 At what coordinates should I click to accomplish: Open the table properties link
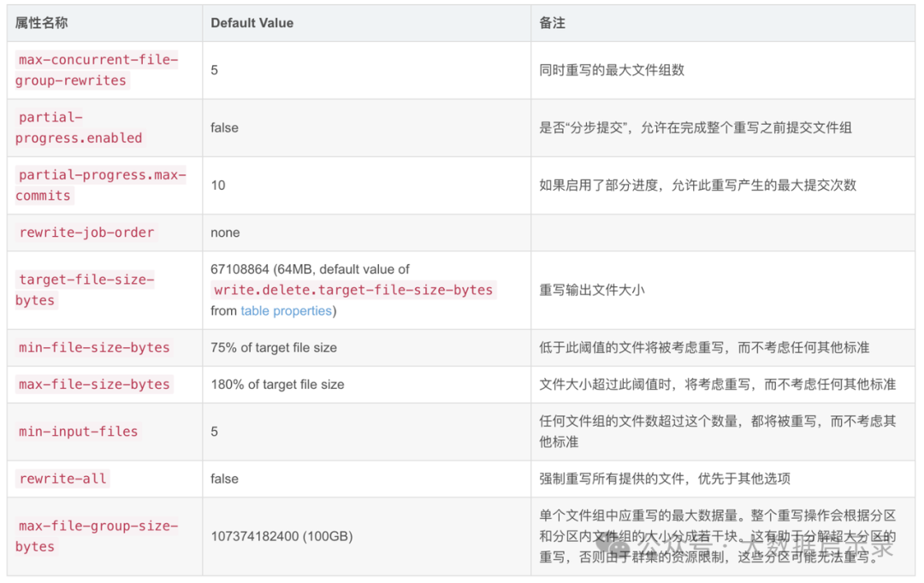(x=286, y=311)
